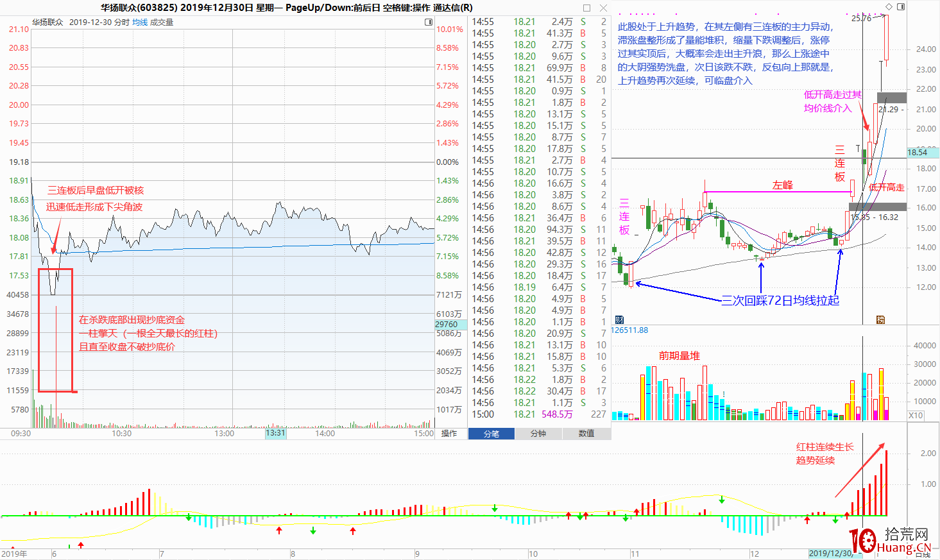
Task: Click the 13:31 time marker on timeline
Action: coord(275,433)
